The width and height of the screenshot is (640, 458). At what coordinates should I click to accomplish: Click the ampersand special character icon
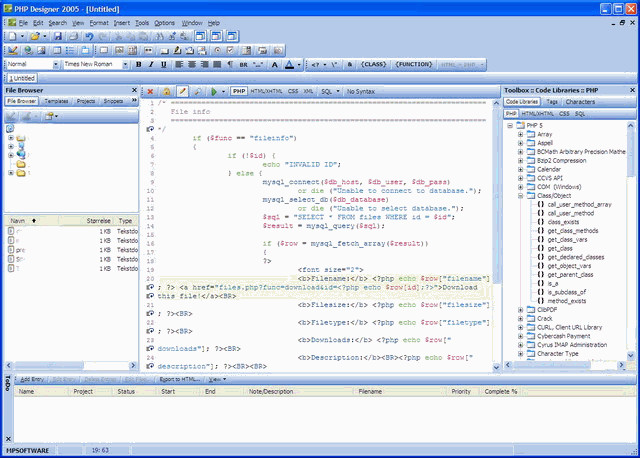[349, 64]
